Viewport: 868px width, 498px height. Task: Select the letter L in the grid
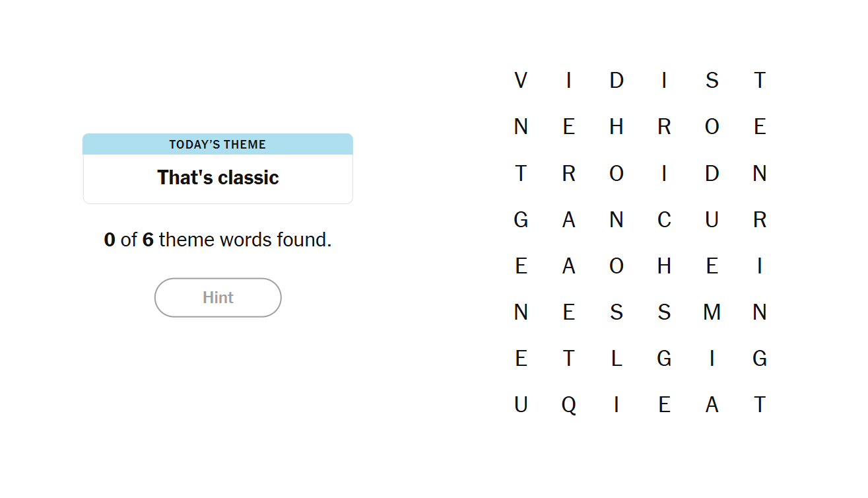pos(617,358)
